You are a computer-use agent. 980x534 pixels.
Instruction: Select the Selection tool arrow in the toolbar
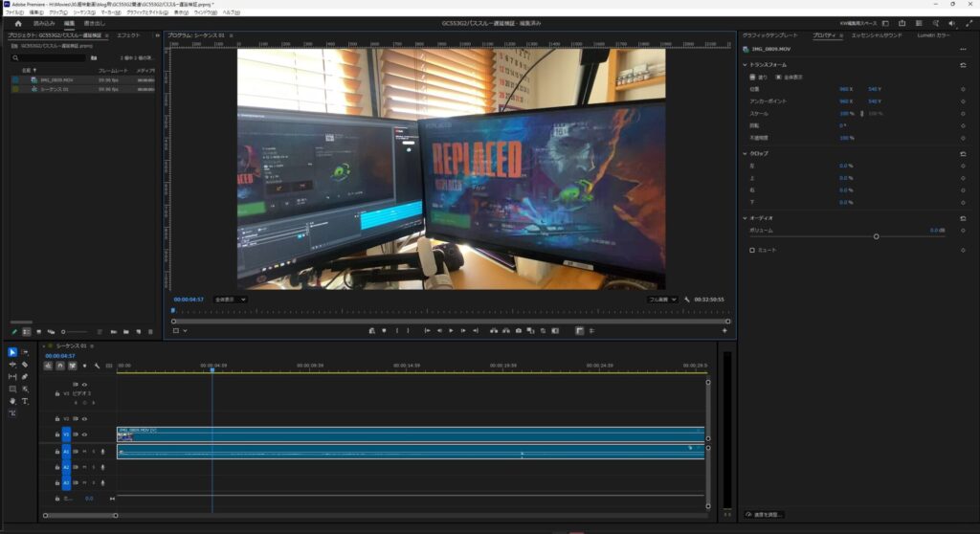click(12, 353)
